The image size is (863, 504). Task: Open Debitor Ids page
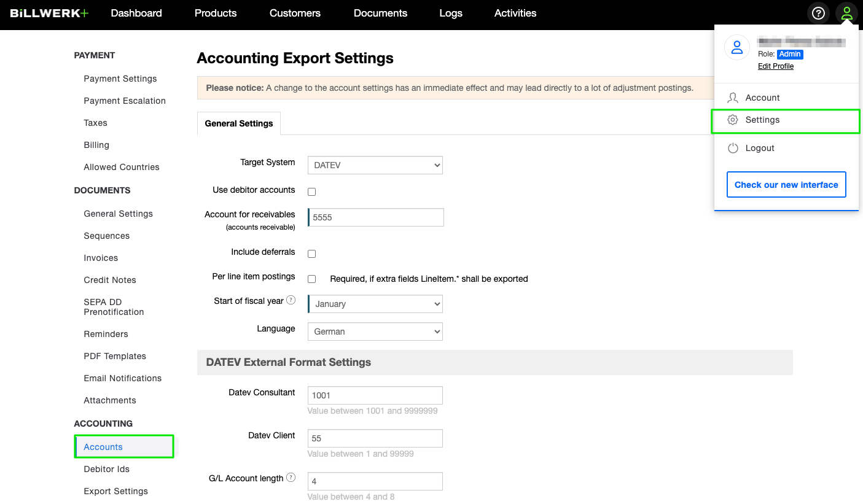pyautogui.click(x=107, y=469)
